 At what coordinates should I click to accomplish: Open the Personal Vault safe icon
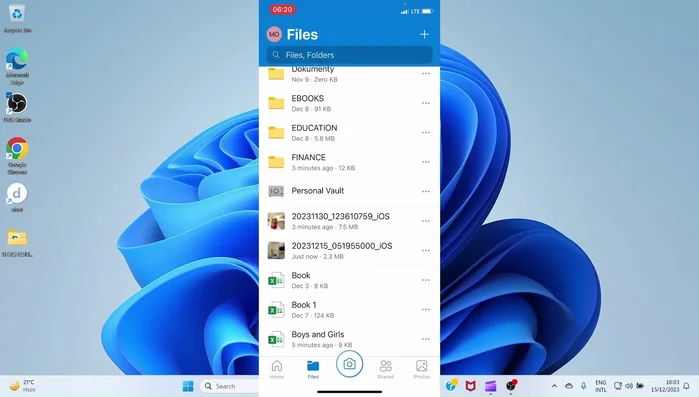pos(276,191)
